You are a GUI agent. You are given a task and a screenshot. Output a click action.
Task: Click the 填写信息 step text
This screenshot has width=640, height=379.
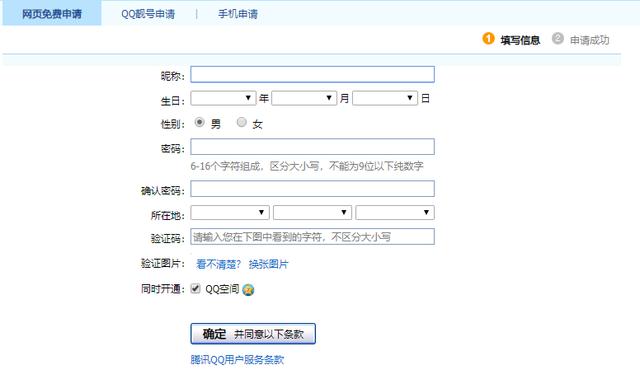coord(520,40)
